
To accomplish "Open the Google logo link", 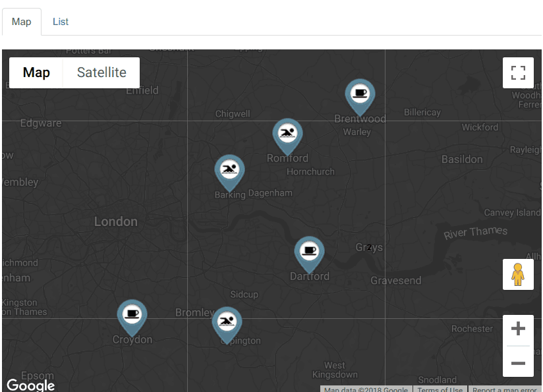I will [x=30, y=385].
